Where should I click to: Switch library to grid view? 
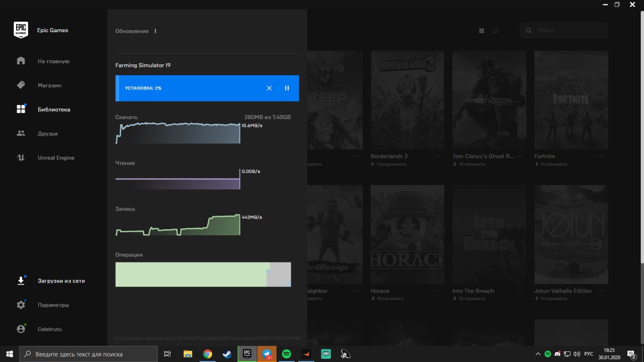481,31
